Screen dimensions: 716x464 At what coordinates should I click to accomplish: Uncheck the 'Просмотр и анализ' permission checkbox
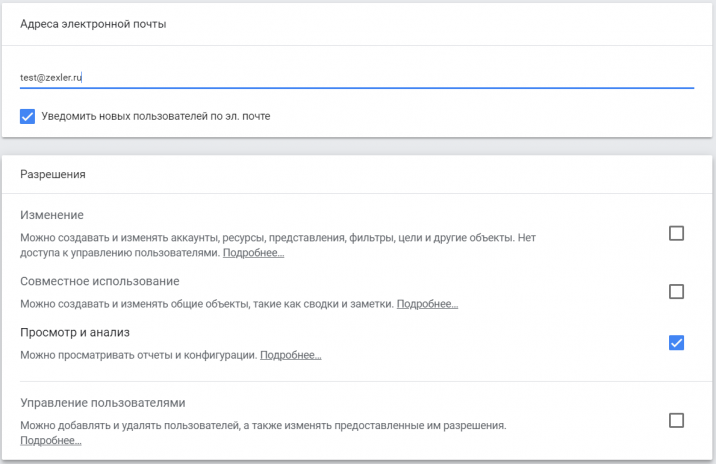click(x=676, y=343)
